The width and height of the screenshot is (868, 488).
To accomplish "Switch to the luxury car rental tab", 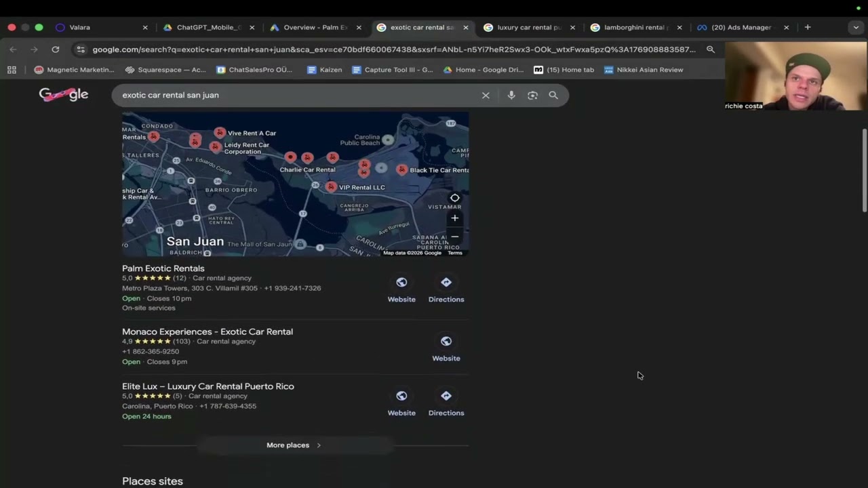I will (529, 28).
